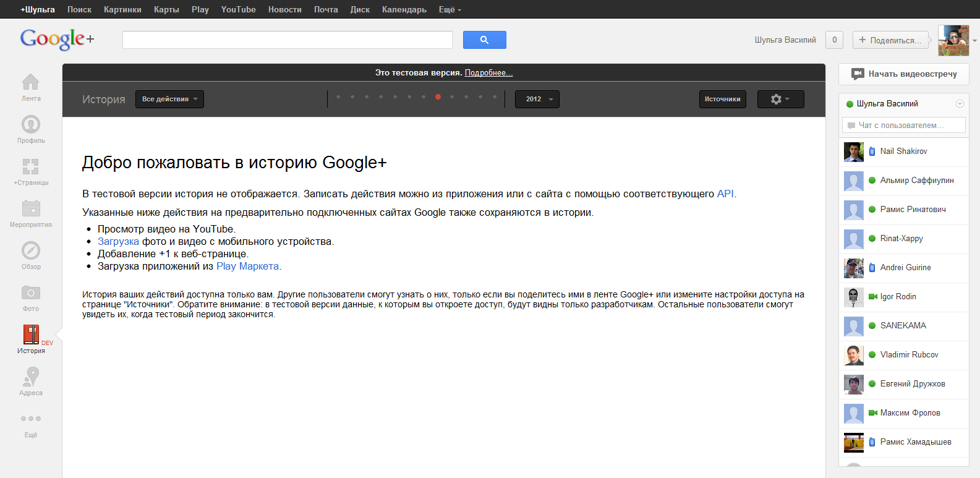Open the Ещё three-dots sidebar icon
Screen dimensions: 980x478
[x=31, y=419]
